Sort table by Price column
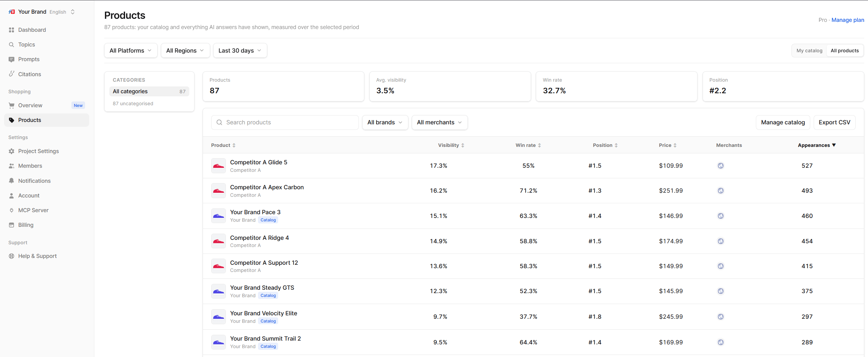 coord(668,145)
